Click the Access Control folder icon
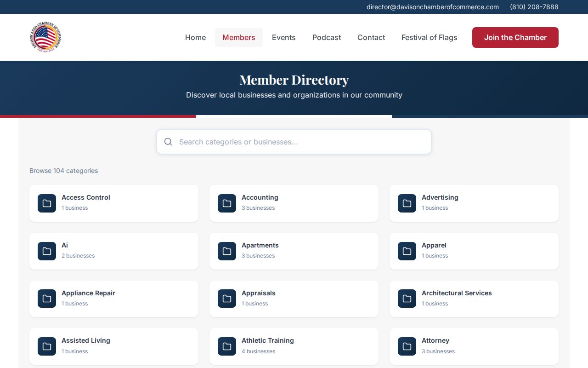 pos(47,203)
